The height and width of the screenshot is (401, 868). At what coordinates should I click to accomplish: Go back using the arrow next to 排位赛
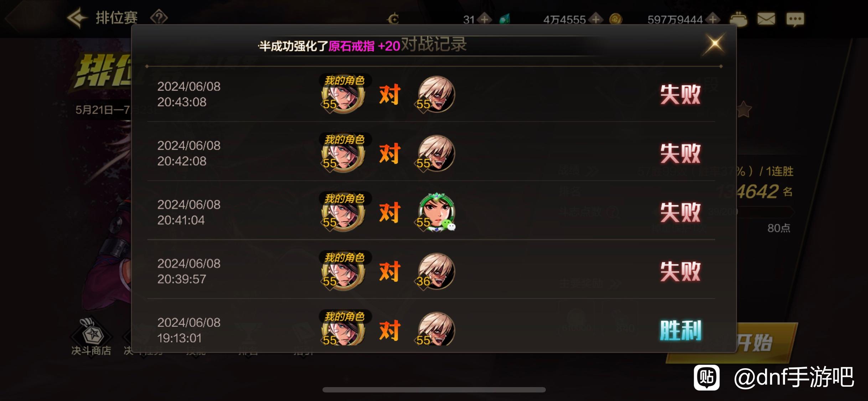pyautogui.click(x=77, y=18)
